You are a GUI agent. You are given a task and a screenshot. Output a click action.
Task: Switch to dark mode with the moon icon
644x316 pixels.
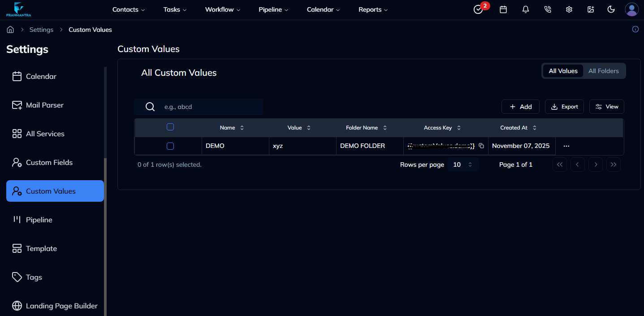pyautogui.click(x=611, y=9)
